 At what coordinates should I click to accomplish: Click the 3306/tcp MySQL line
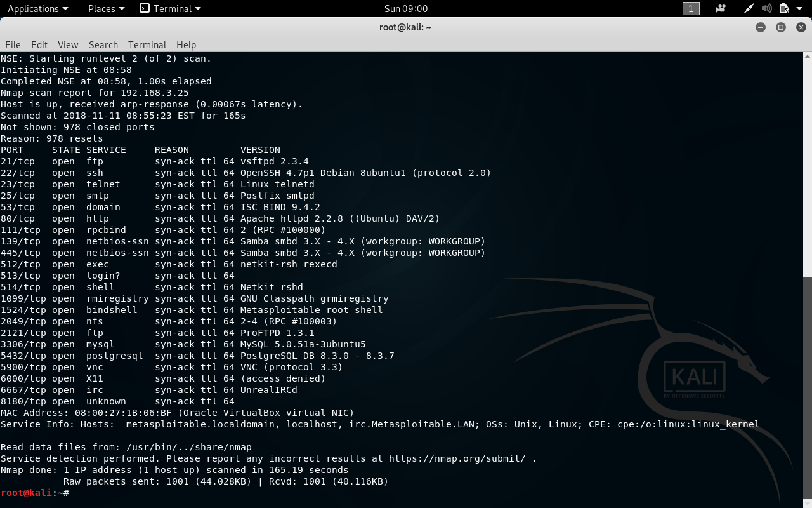(x=183, y=344)
